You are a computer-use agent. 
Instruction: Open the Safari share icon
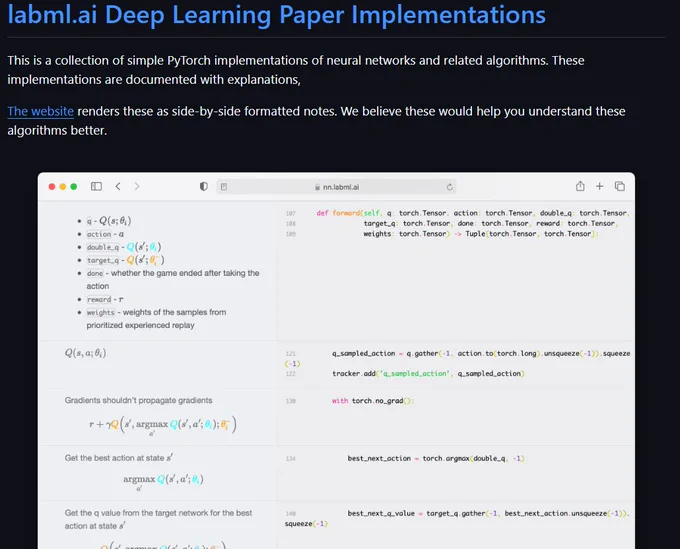(580, 186)
